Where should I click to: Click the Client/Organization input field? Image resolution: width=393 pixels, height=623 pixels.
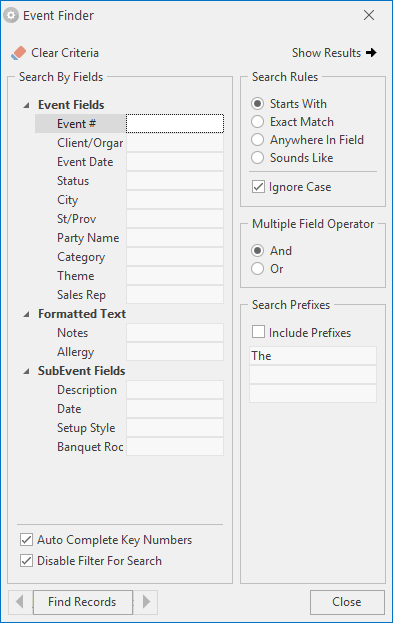pyautogui.click(x=175, y=143)
